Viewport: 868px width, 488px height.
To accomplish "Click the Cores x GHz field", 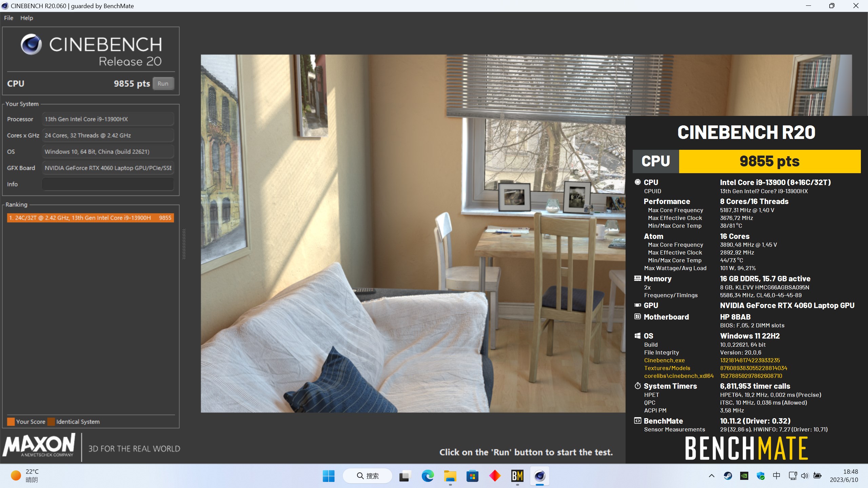I will (108, 135).
